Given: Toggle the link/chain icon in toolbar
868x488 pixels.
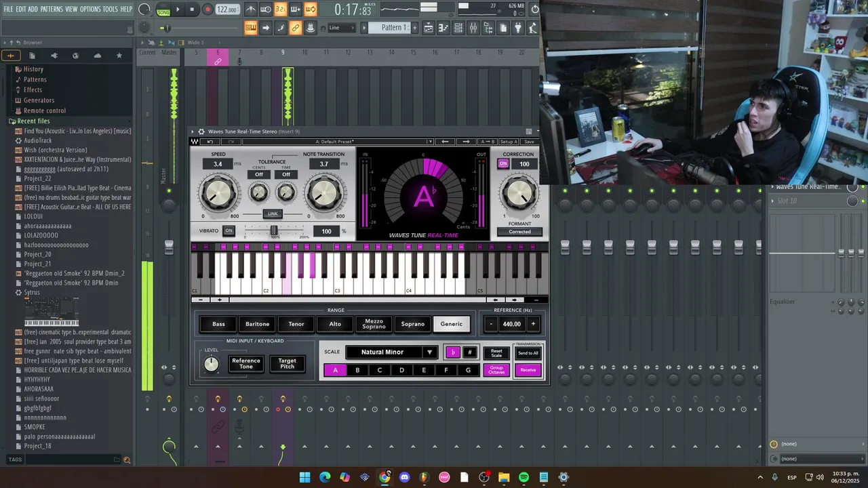Looking at the screenshot, I should pyautogui.click(x=296, y=28).
